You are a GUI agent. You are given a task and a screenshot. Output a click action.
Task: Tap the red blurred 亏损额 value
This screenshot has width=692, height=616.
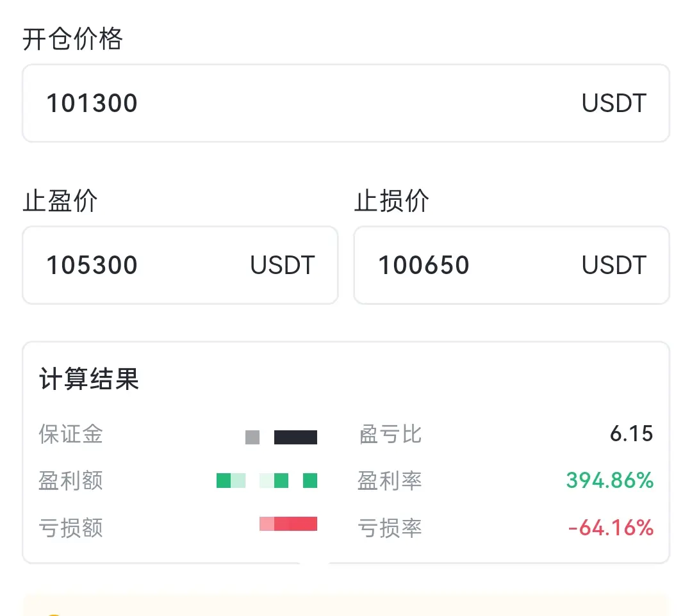click(288, 524)
